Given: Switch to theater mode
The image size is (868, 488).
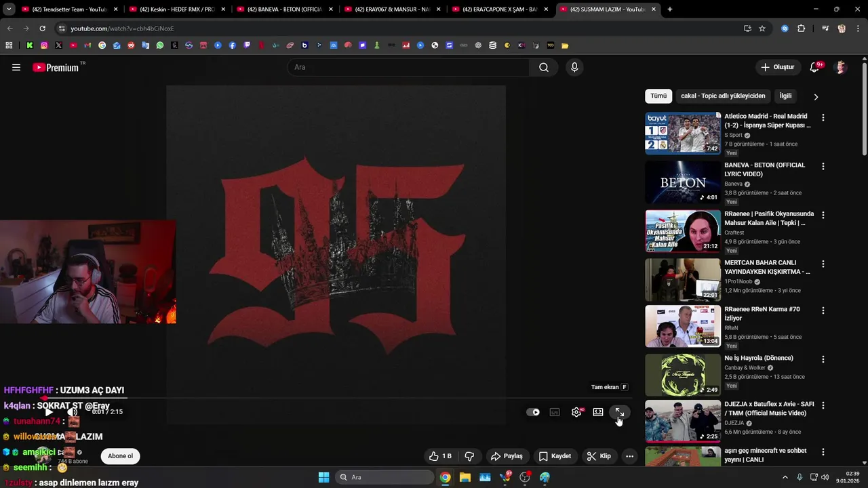Looking at the screenshot, I should [x=598, y=412].
